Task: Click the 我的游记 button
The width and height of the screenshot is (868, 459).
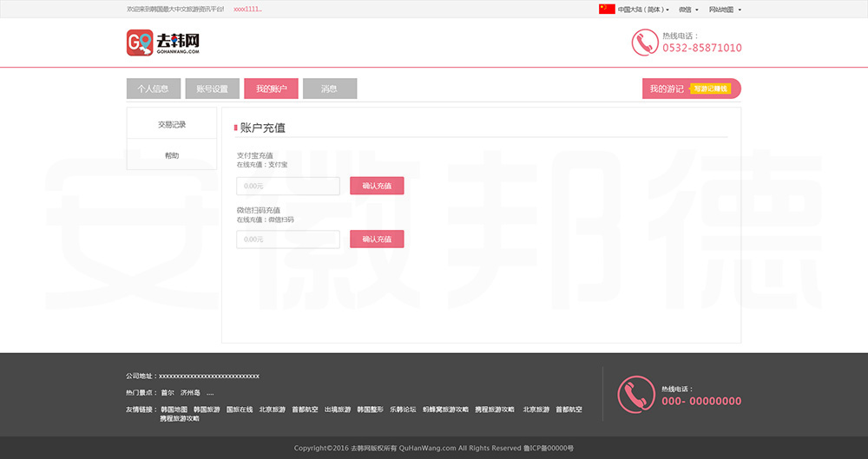Action: coord(666,89)
